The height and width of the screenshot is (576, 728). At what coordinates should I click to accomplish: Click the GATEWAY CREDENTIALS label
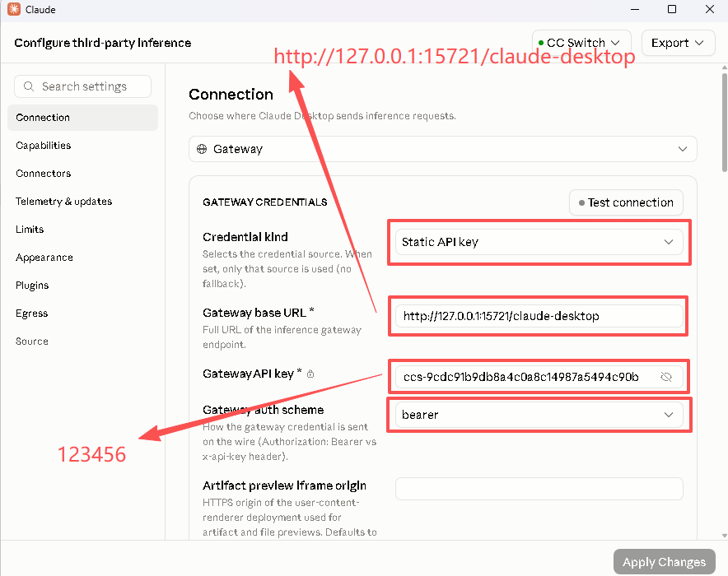pyautogui.click(x=264, y=202)
